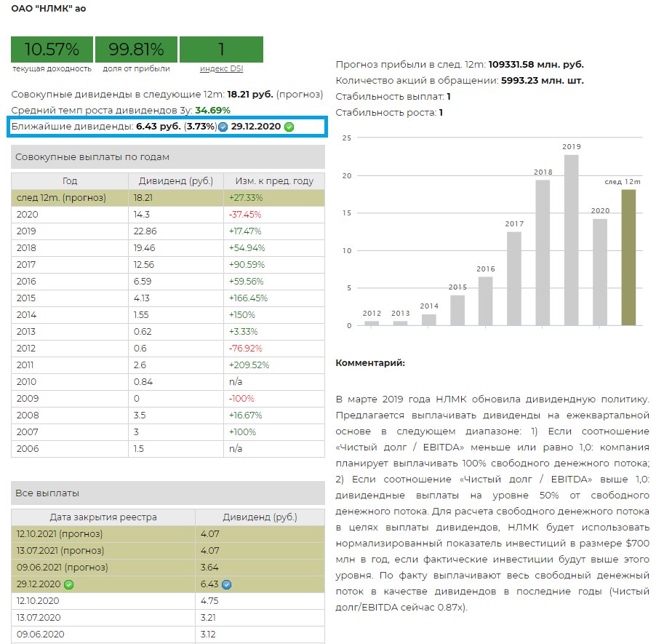656x644 pixels.
Task: Click the +27.33% forecast change value
Action: click(246, 198)
